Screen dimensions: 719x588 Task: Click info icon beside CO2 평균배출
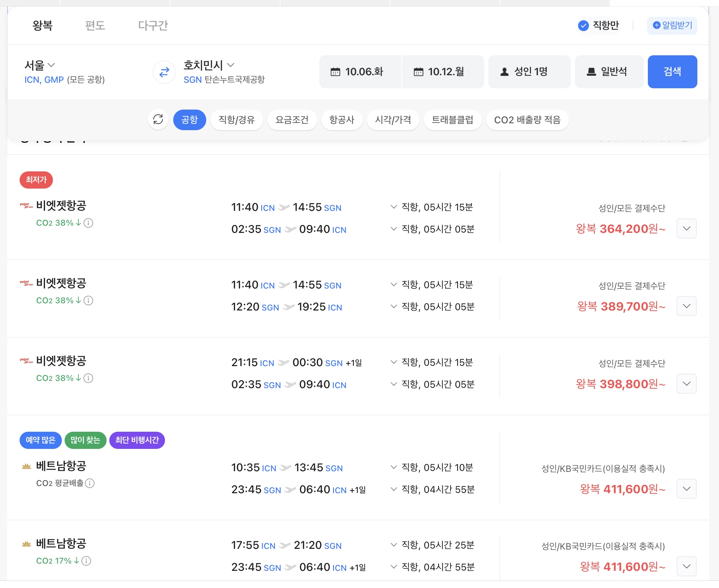90,483
